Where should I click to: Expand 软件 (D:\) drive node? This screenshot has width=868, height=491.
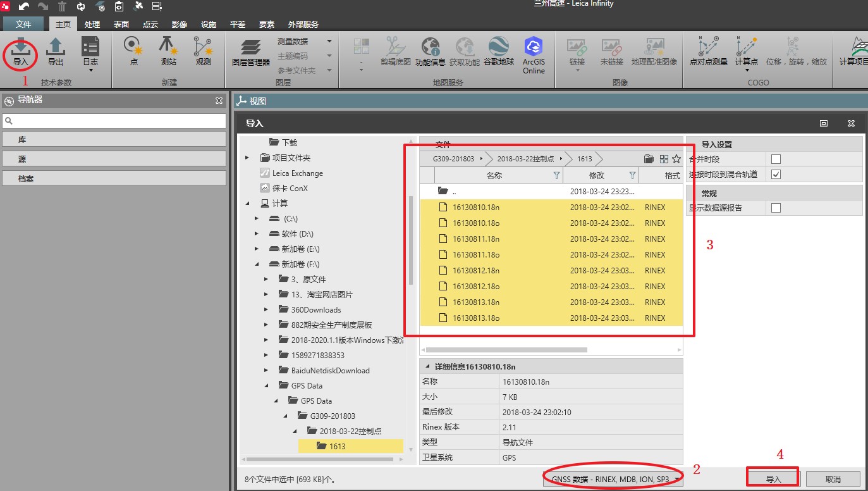[257, 233]
